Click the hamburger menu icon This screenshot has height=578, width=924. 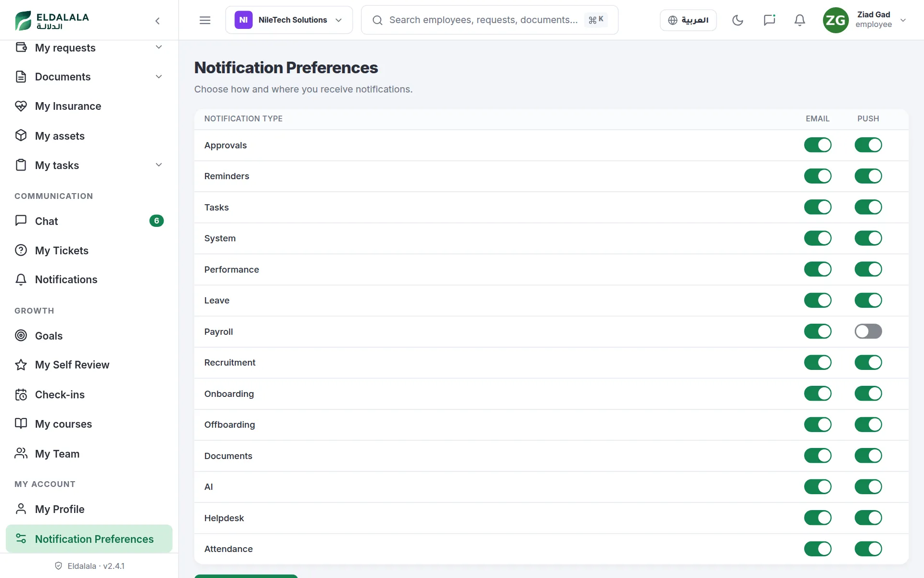click(205, 20)
